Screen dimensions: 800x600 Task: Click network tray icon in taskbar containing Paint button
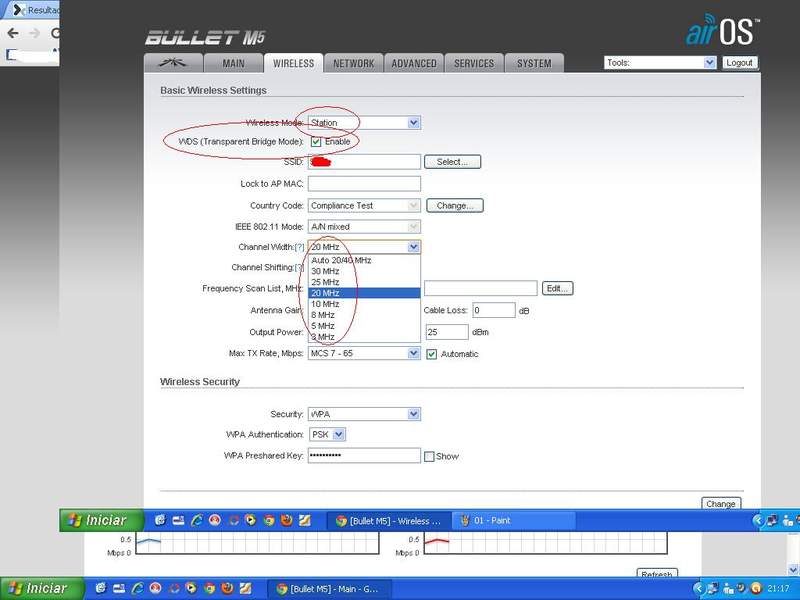[x=772, y=520]
